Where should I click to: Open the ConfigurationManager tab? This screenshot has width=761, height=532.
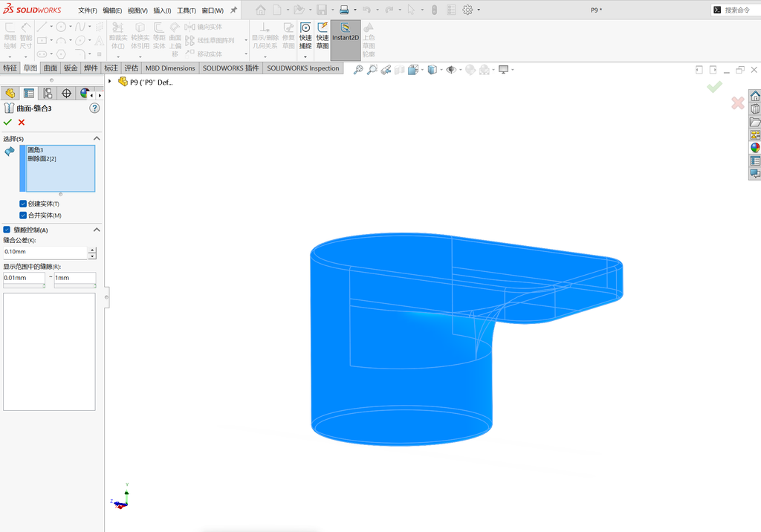pyautogui.click(x=48, y=93)
